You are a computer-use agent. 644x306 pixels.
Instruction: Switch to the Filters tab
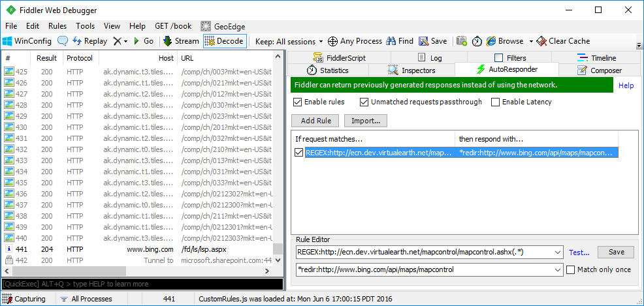[x=510, y=58]
